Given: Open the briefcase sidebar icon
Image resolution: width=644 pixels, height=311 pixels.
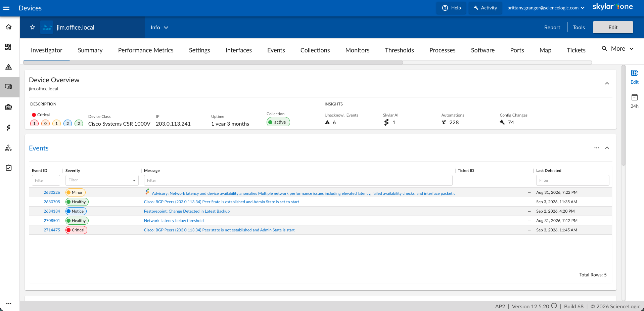Looking at the screenshot, I should click(9, 107).
